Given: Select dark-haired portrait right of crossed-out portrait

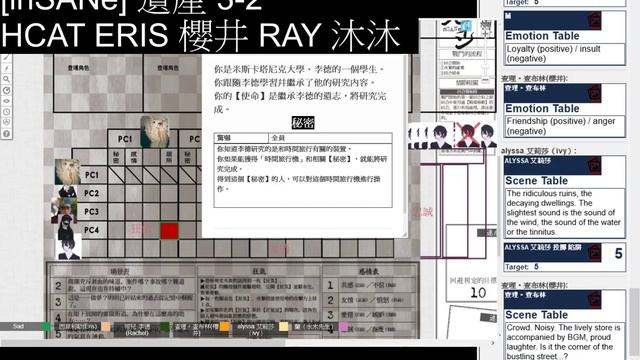Looking at the screenshot, I should 488,136.
